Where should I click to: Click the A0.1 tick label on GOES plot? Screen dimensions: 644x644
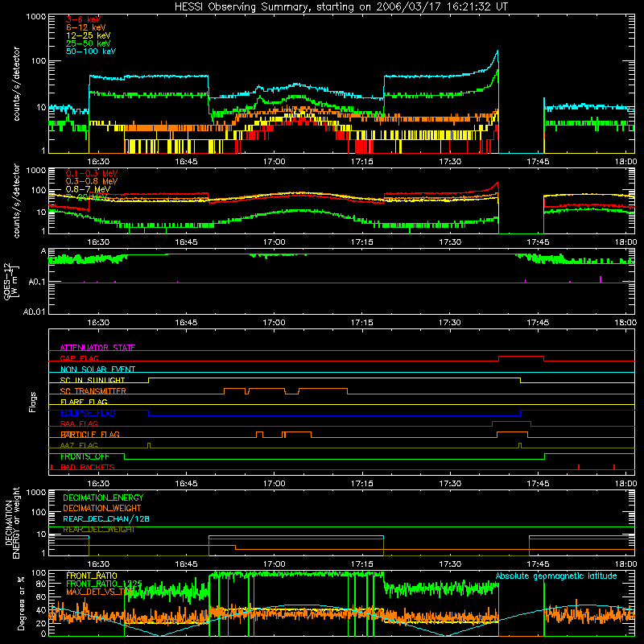[37, 283]
